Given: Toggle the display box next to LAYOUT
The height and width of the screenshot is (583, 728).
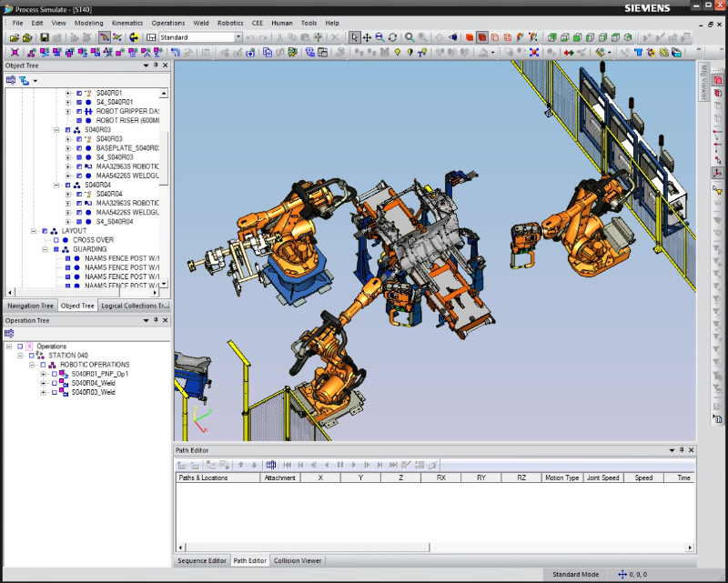Looking at the screenshot, I should (x=45, y=231).
